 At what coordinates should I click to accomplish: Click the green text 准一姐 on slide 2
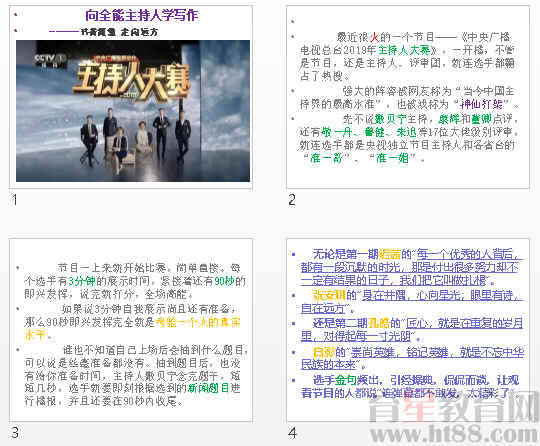click(392, 158)
